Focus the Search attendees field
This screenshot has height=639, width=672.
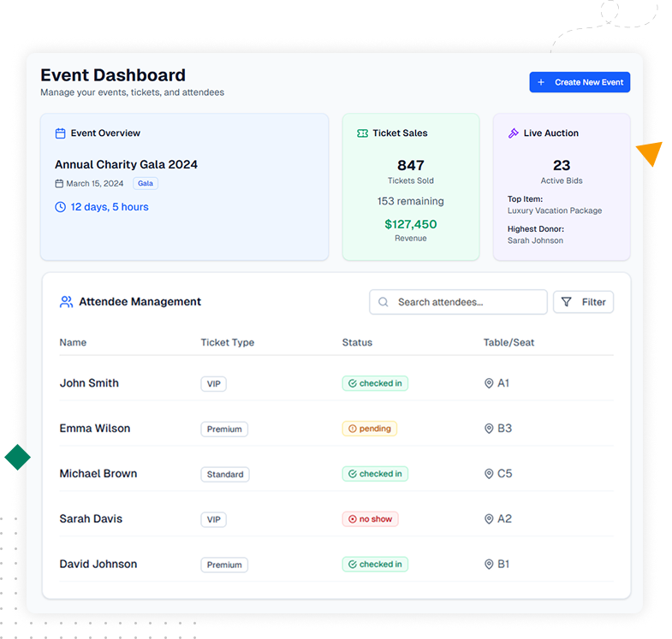coord(467,302)
